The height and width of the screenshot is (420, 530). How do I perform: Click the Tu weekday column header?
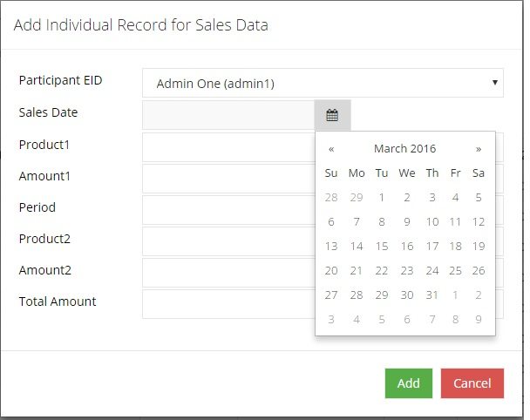[382, 173]
